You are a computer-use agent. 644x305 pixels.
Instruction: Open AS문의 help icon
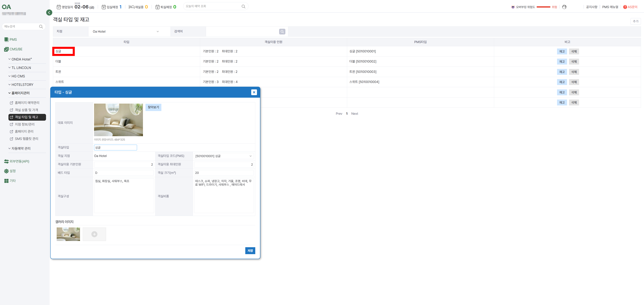coord(625,7)
